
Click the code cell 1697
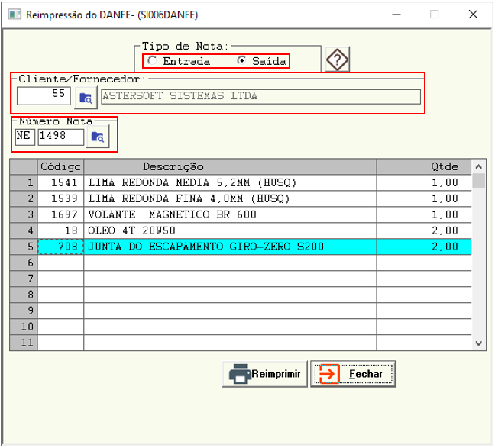pyautogui.click(x=60, y=215)
